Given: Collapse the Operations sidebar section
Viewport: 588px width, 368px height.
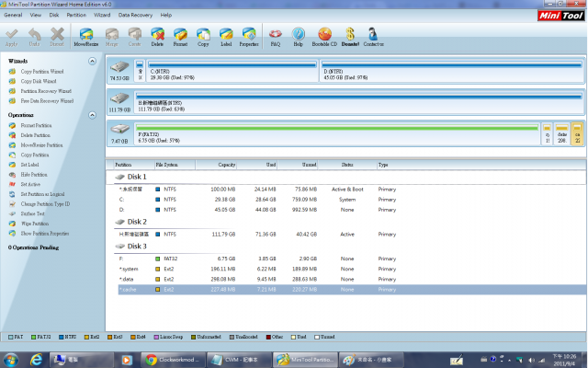Looking at the screenshot, I should pyautogui.click(x=92, y=115).
